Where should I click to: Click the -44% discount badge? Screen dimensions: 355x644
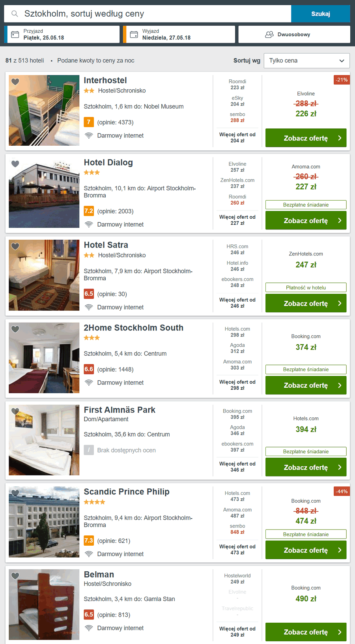click(342, 492)
